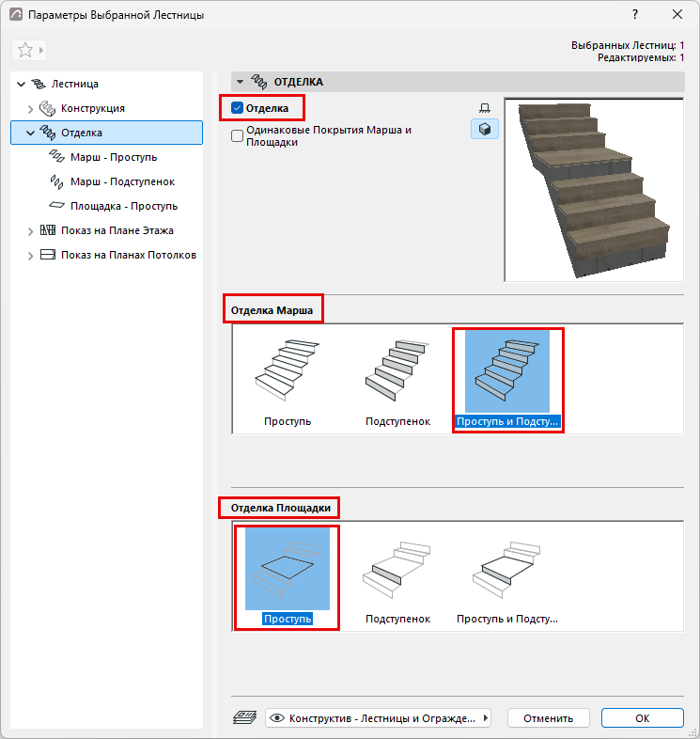Choose Подступенок option under Отделка Площадки
This screenshot has height=739, width=700.
click(397, 577)
